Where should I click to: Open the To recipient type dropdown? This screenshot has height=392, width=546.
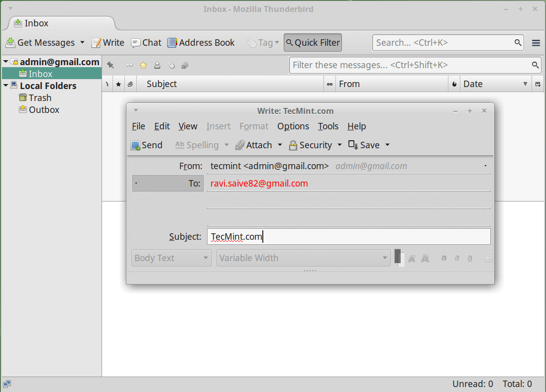pos(168,183)
